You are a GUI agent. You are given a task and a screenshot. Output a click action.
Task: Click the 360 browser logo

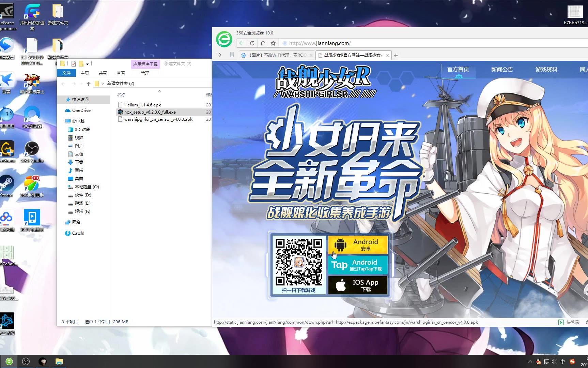pos(224,39)
